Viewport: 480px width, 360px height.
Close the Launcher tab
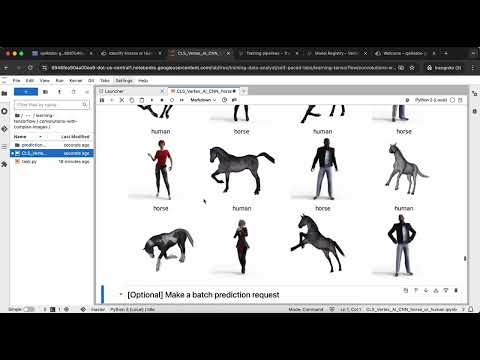(162, 91)
